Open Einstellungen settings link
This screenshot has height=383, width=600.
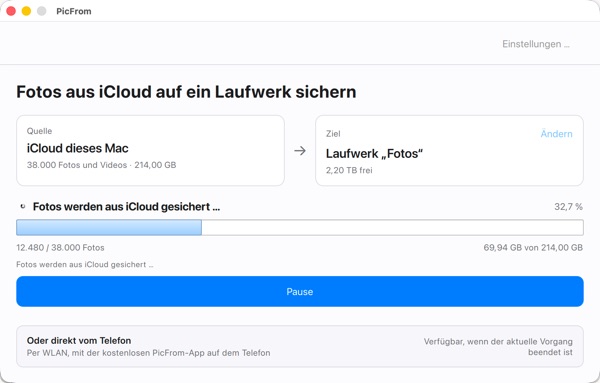point(536,44)
